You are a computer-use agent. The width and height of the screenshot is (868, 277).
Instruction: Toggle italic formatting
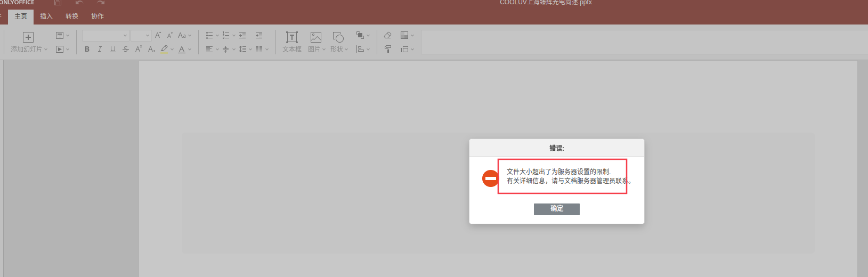coord(100,49)
